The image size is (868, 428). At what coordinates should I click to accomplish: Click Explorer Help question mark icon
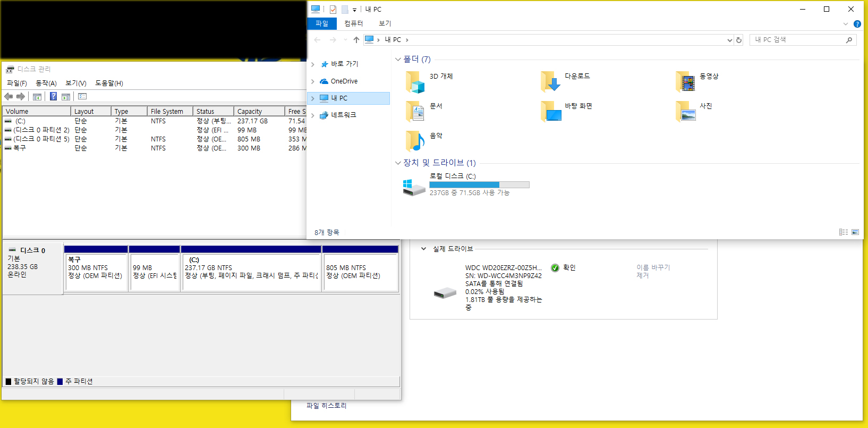[857, 24]
